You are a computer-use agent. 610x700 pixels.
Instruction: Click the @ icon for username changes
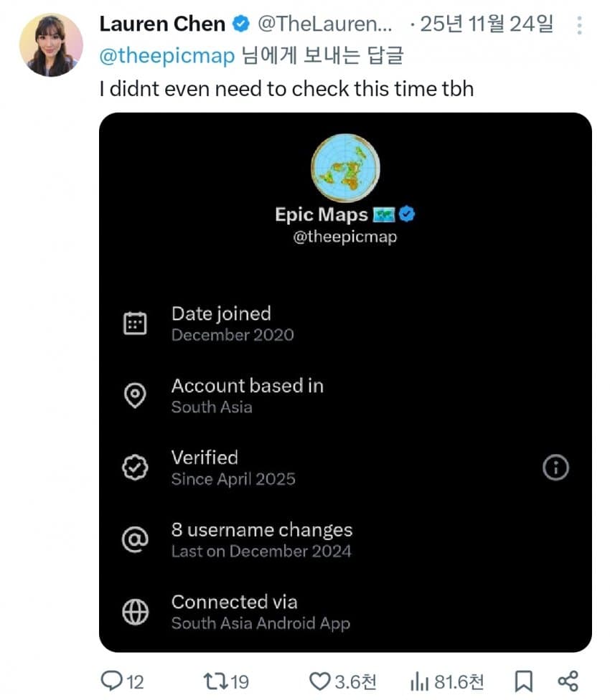[x=136, y=540]
